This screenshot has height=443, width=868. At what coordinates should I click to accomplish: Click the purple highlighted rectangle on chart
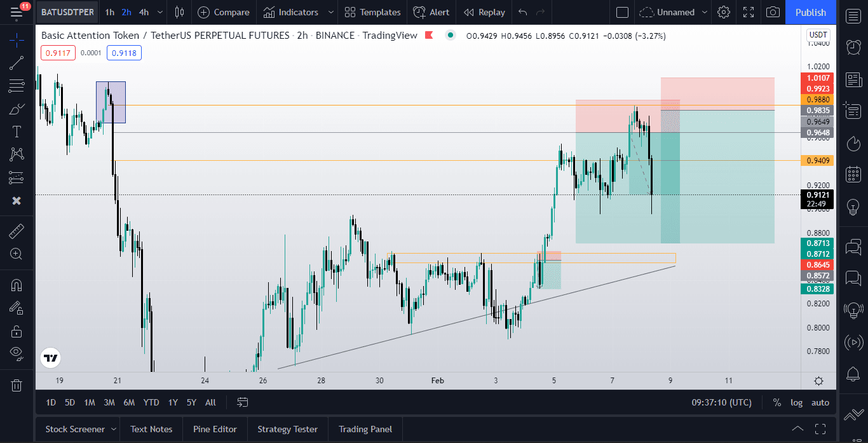(111, 102)
